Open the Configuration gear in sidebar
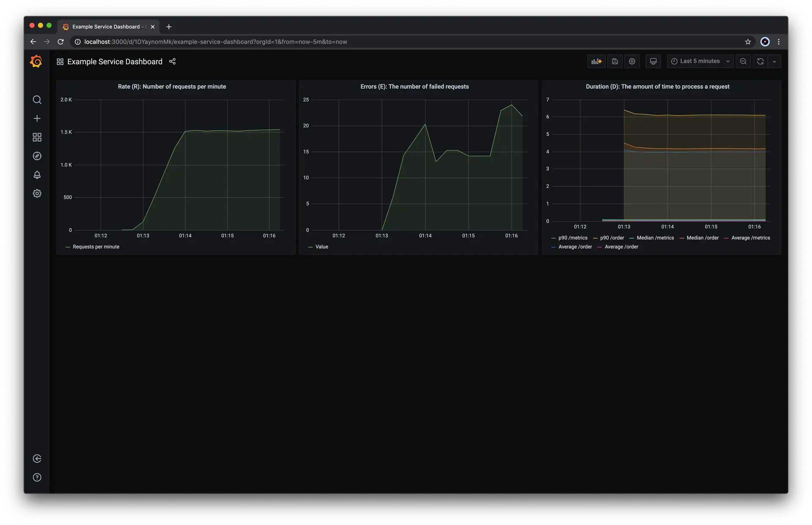812x525 pixels. (x=37, y=194)
